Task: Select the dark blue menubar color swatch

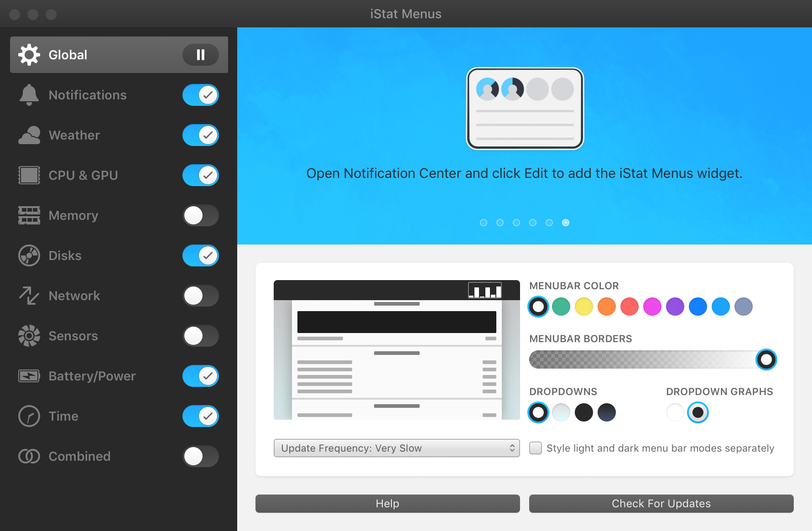Action: coord(698,307)
